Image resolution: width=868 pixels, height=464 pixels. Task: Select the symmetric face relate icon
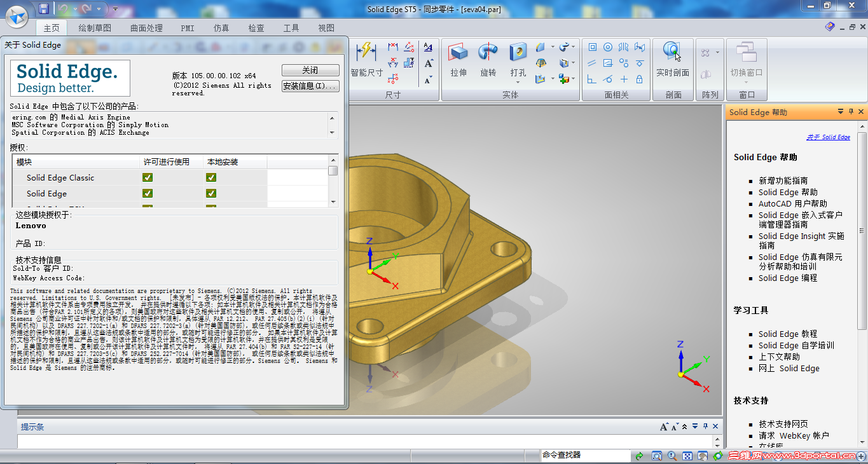pyautogui.click(x=624, y=47)
